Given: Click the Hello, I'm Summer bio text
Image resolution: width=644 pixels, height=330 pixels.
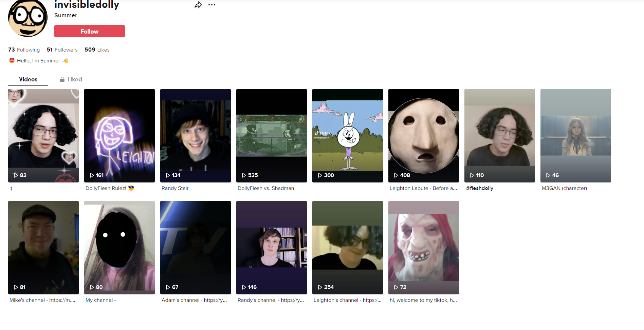Looking at the screenshot, I should [39, 61].
